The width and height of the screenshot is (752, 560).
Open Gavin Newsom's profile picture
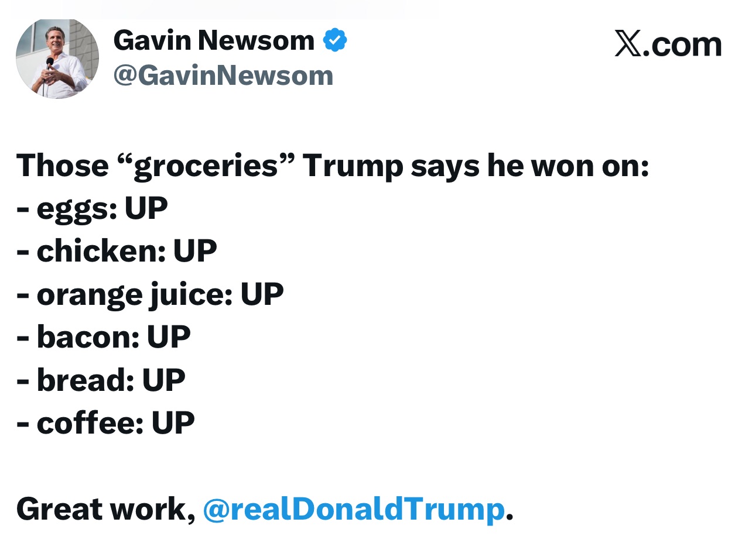tap(57, 59)
